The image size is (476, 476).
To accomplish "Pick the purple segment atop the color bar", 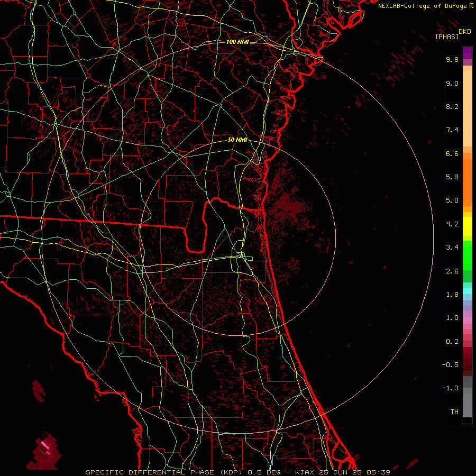I will point(467,53).
